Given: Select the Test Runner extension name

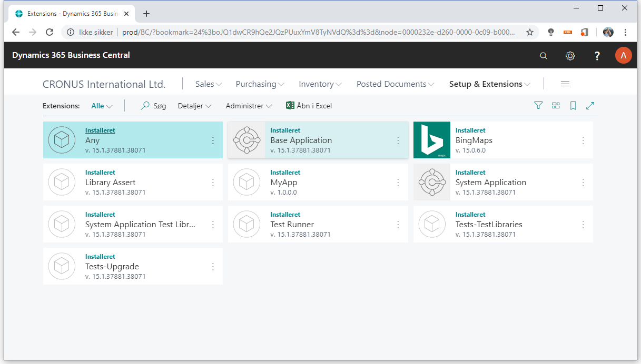Looking at the screenshot, I should pos(292,225).
